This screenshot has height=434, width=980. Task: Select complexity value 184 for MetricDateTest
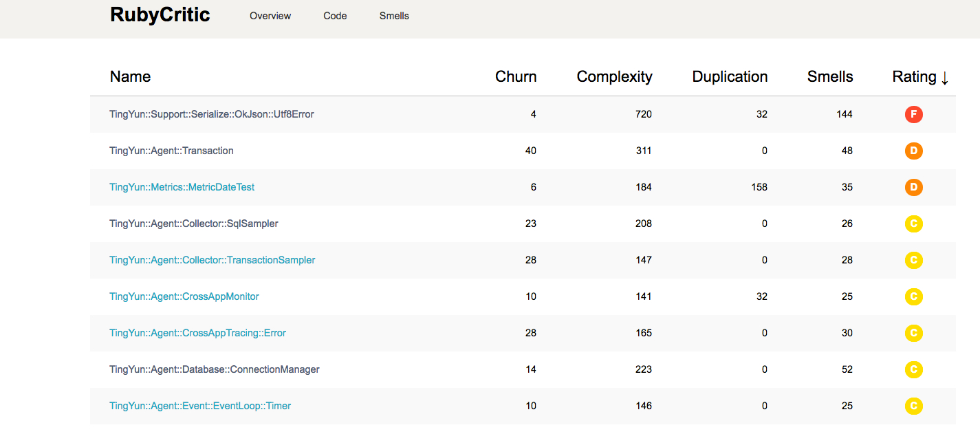click(x=644, y=187)
